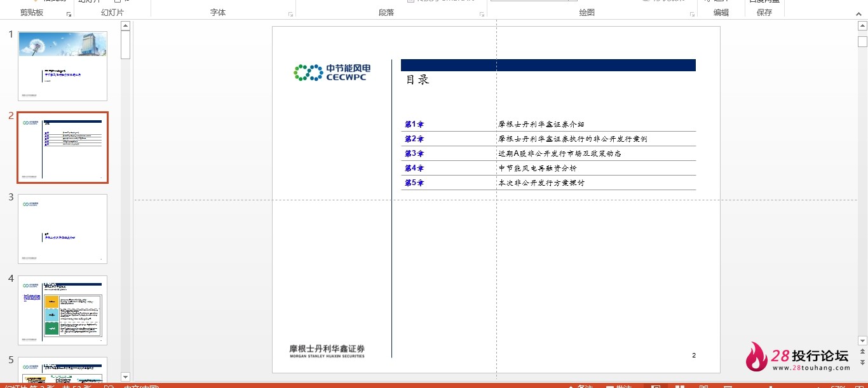
Task: Select the highlighted slide 2 thumbnail
Action: pos(63,148)
